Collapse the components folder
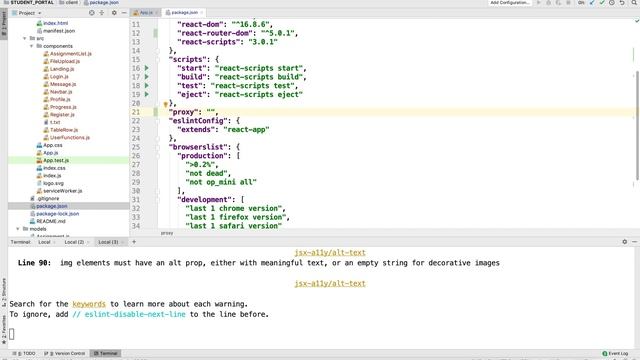640x360 pixels. [31, 46]
